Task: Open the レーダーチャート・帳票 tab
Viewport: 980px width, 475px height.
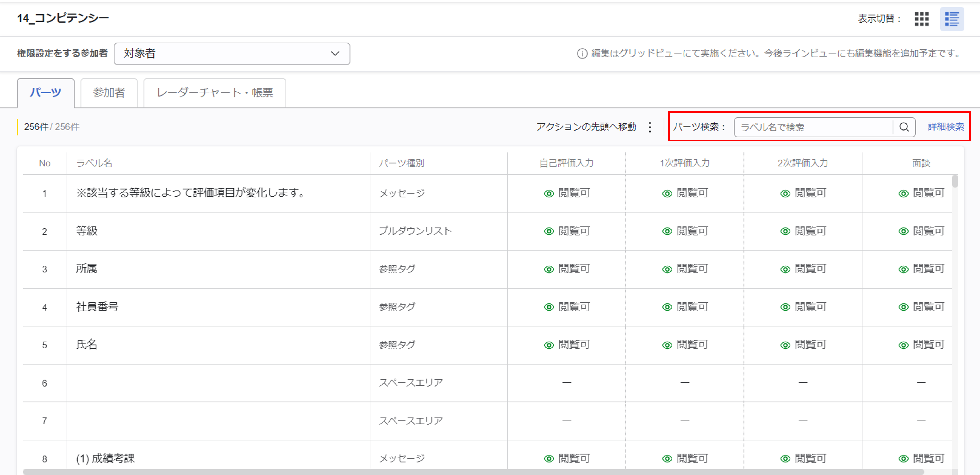Action: (x=214, y=93)
